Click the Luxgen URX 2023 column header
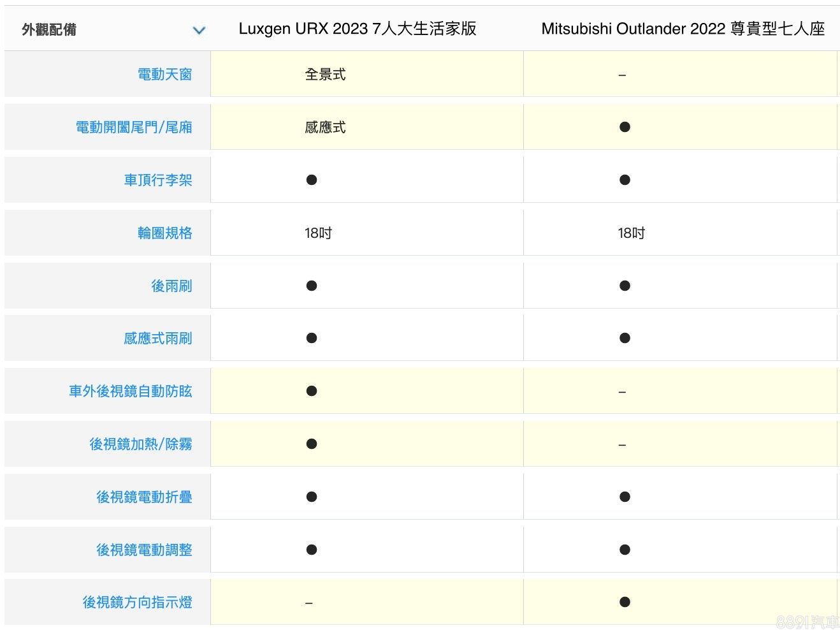 357,29
